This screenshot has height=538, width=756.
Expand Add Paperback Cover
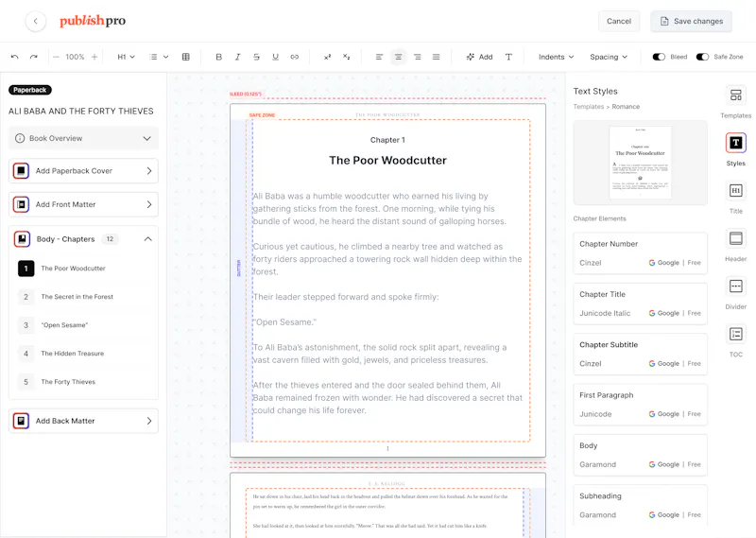(x=83, y=171)
